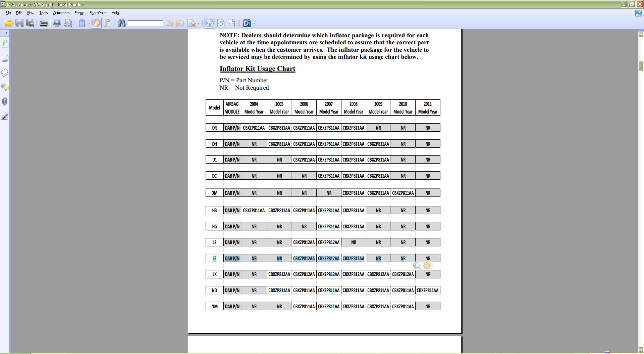Click the 'AIRBAG MODULE' column header
Screen dimensions: 644x354
[x=232, y=108]
